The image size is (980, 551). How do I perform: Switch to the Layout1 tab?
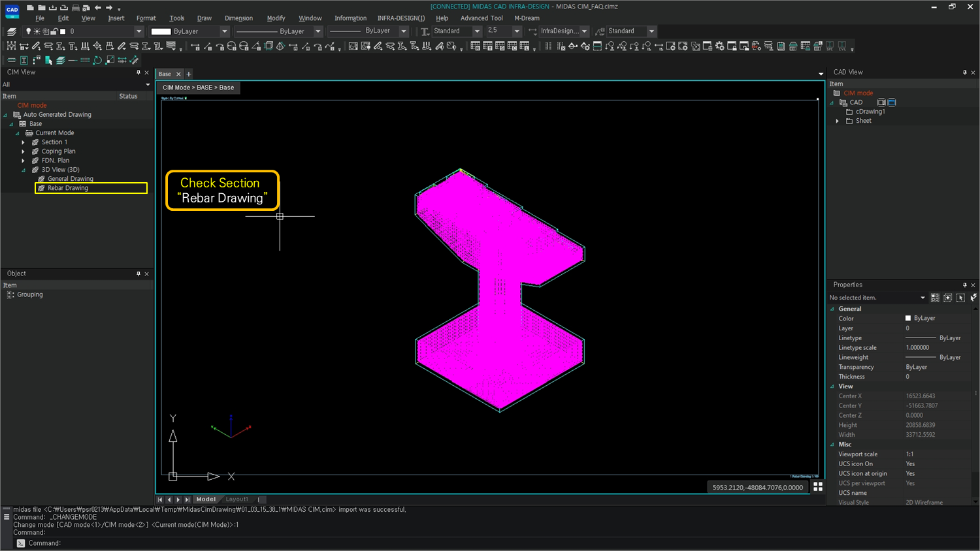point(237,498)
